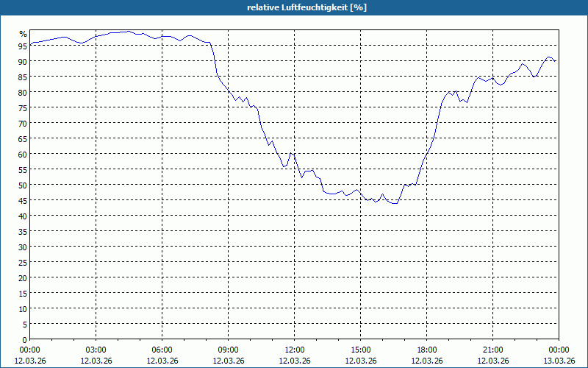Screen dimensions: 588x368
Task: Select the '09:00' time label
Action: click(x=229, y=350)
